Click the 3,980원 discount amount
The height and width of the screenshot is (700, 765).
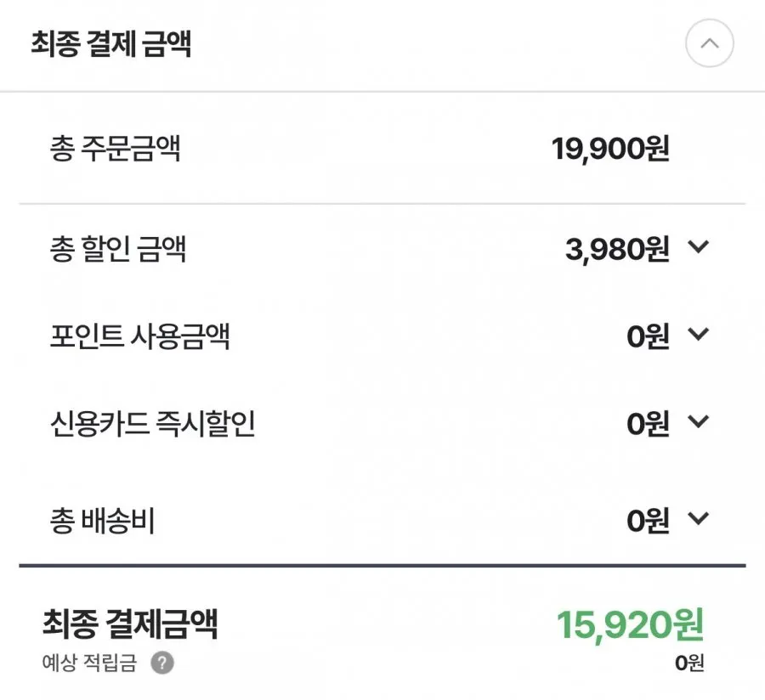coord(617,249)
